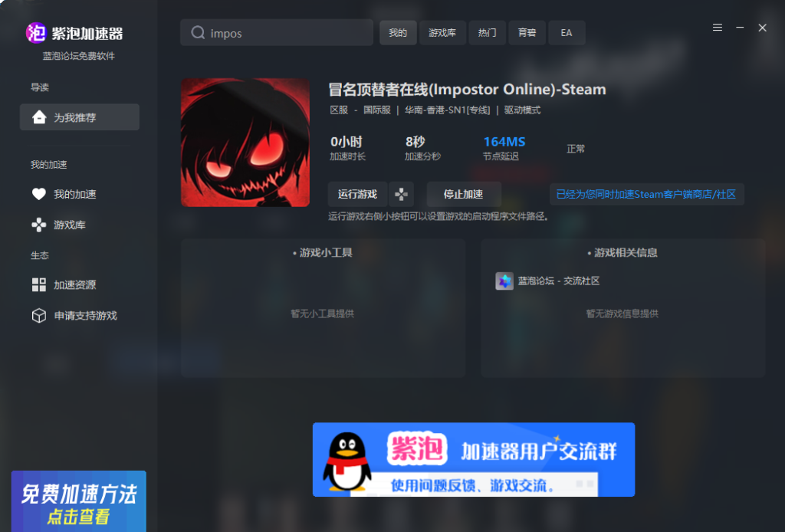
Task: Open the hamburger menu icon
Action: point(718,28)
